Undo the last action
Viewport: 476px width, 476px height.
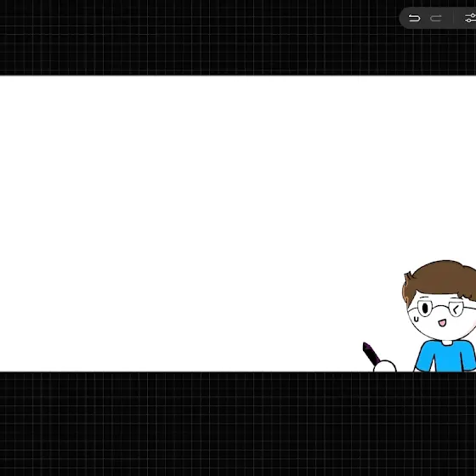(x=414, y=19)
